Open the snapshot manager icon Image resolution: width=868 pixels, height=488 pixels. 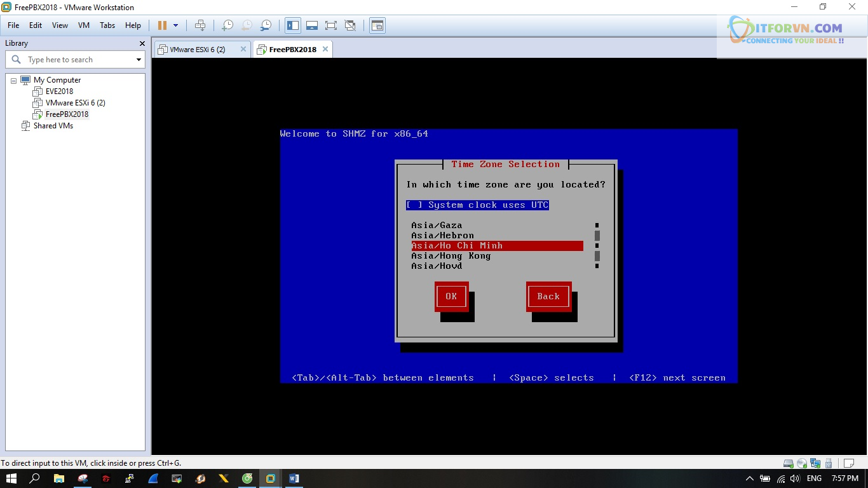266,25
